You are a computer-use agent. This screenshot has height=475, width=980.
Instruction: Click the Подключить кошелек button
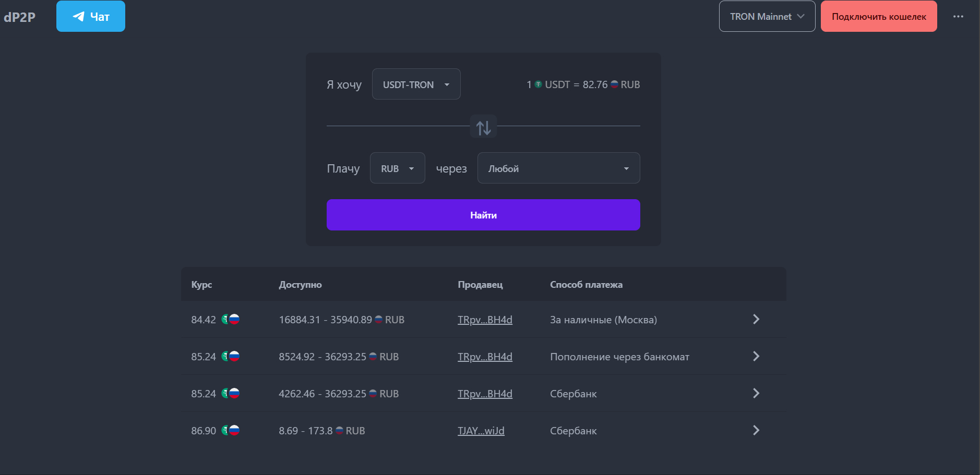879,16
